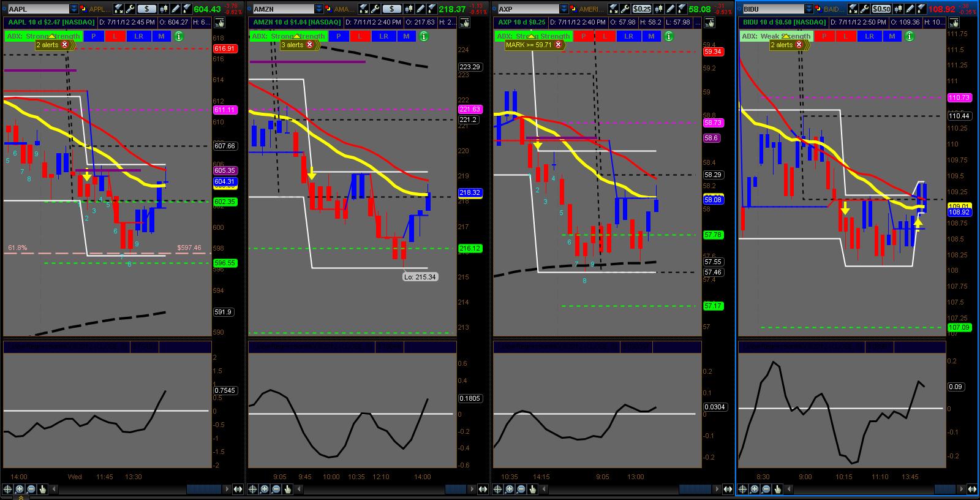Click the pointer mode icon beside BIDU data bar
The image size is (980, 500).
[x=953, y=22]
